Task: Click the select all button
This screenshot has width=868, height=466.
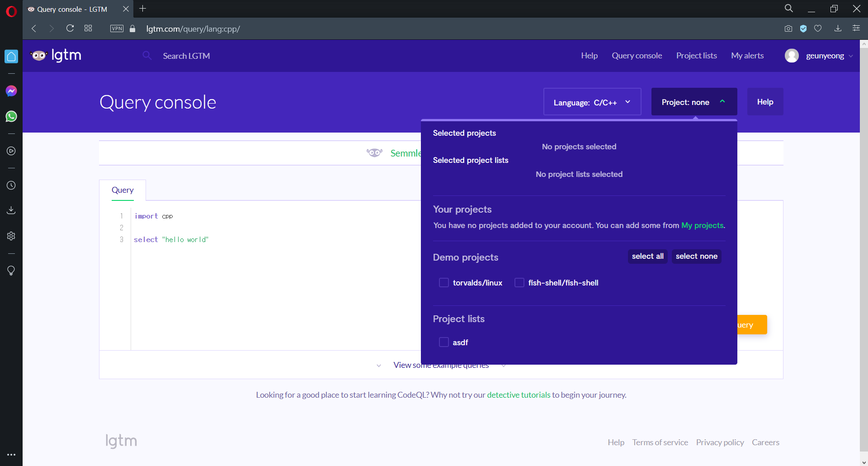Action: [x=647, y=257]
